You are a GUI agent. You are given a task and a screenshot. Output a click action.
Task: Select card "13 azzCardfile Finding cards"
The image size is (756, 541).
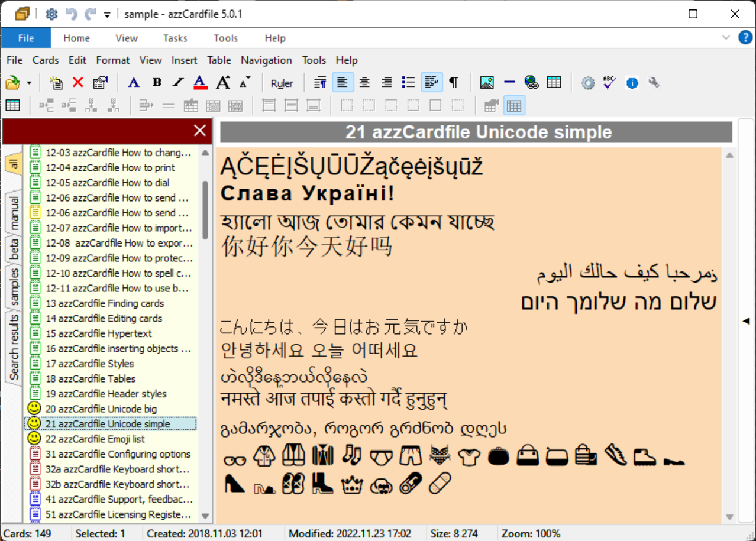[105, 303]
